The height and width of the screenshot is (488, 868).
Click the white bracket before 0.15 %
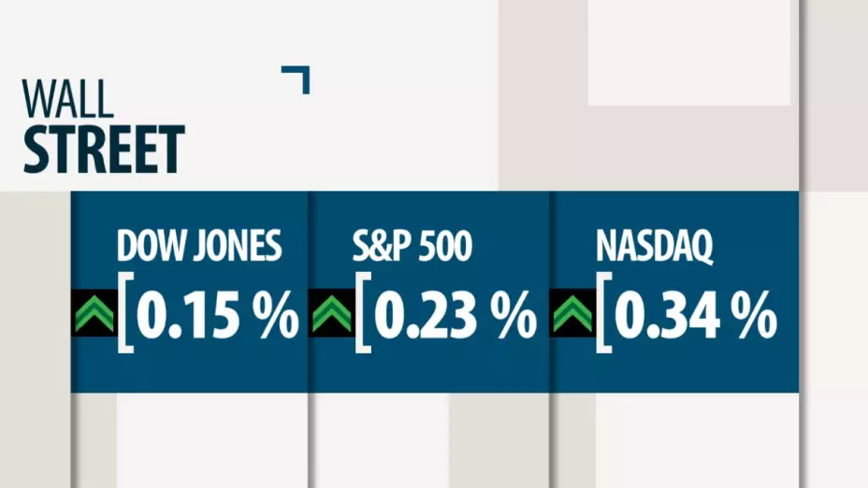point(124,314)
